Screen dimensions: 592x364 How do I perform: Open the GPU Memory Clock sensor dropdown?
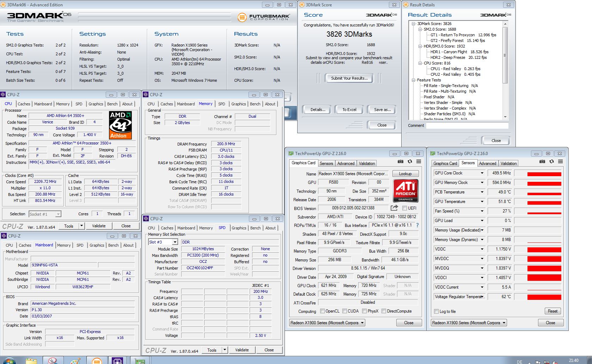click(x=482, y=183)
